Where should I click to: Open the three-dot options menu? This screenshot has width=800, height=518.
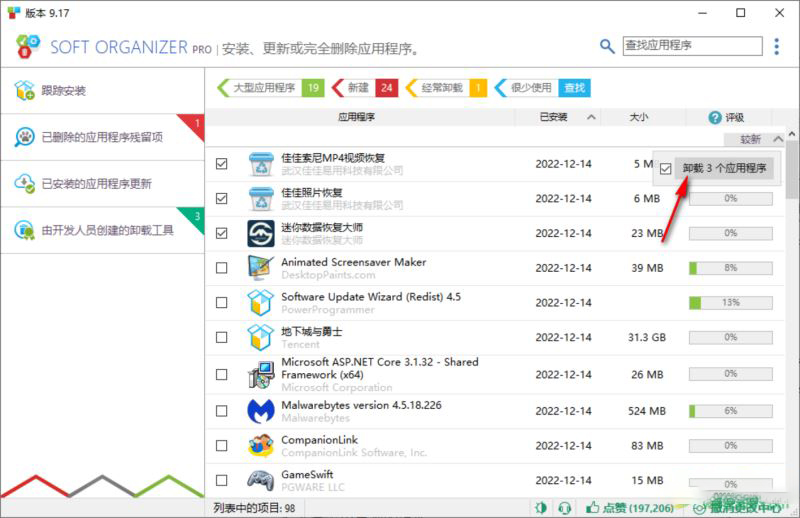(x=777, y=46)
